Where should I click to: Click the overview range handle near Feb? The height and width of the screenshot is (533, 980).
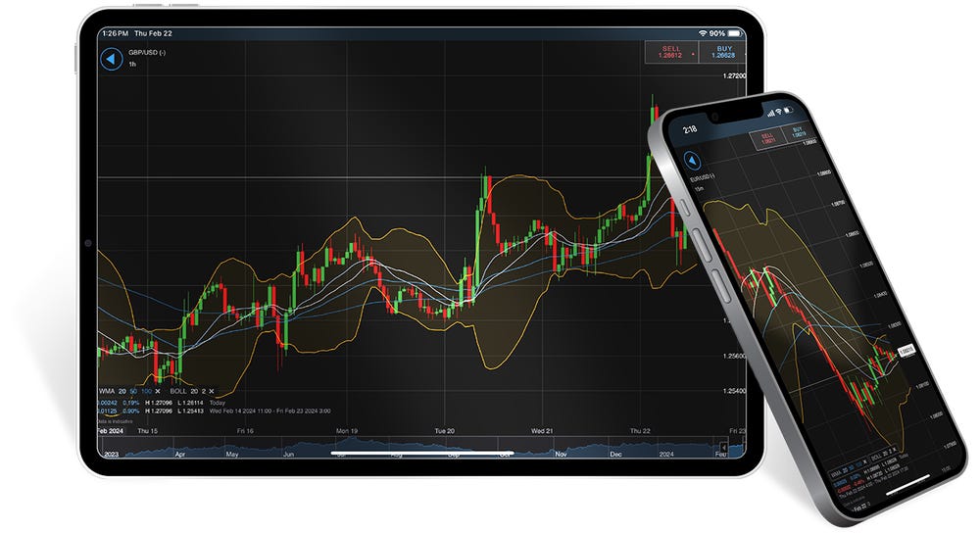tap(724, 448)
